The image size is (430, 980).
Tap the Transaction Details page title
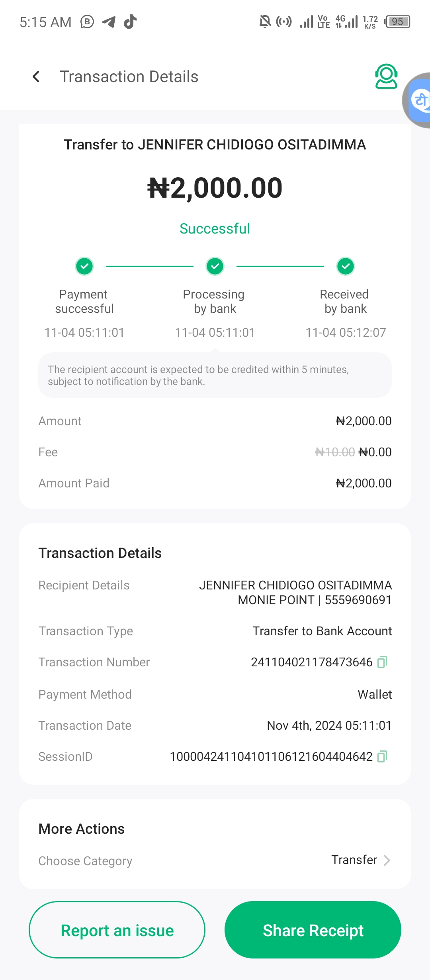point(129,77)
